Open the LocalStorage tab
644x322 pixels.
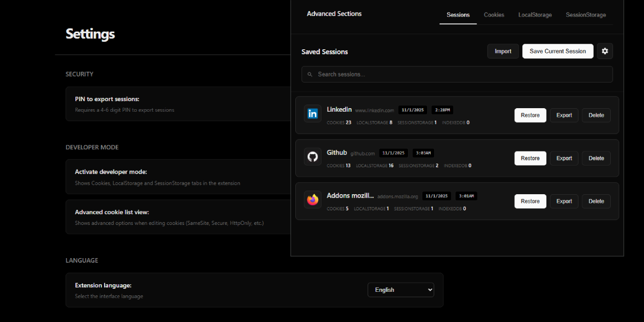coord(535,15)
